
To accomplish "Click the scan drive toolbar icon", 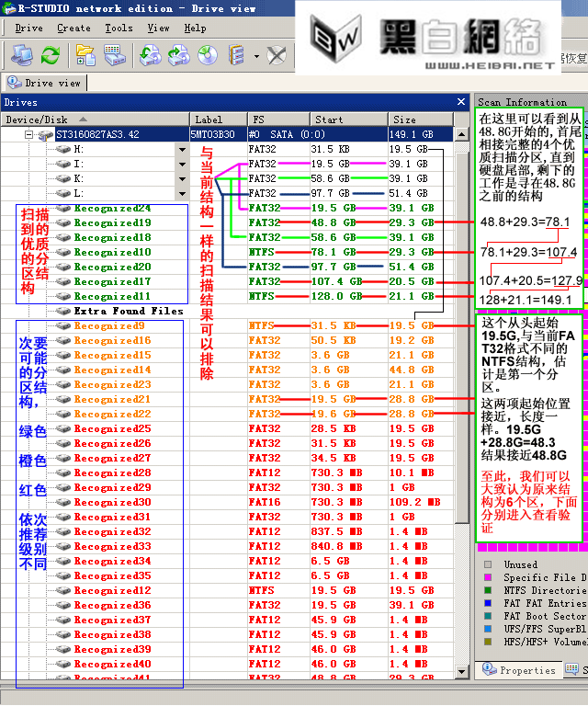I will [x=114, y=55].
